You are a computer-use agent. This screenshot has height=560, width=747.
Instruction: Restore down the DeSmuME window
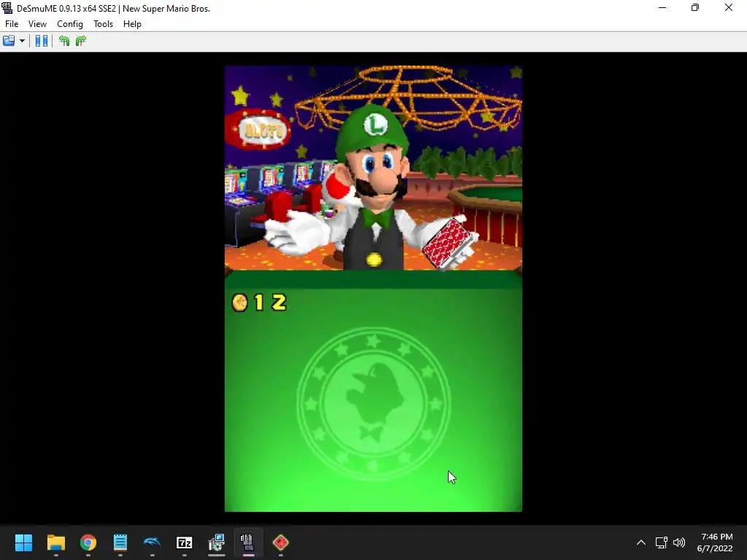[695, 8]
